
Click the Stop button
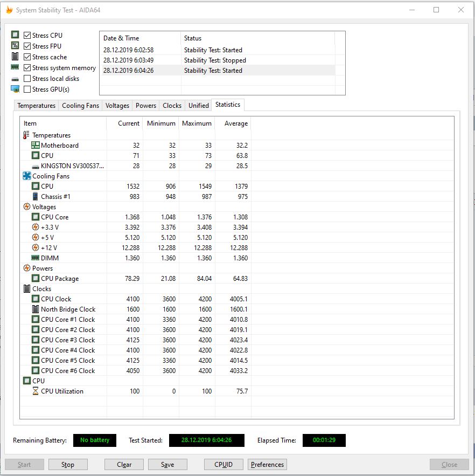pyautogui.click(x=68, y=465)
